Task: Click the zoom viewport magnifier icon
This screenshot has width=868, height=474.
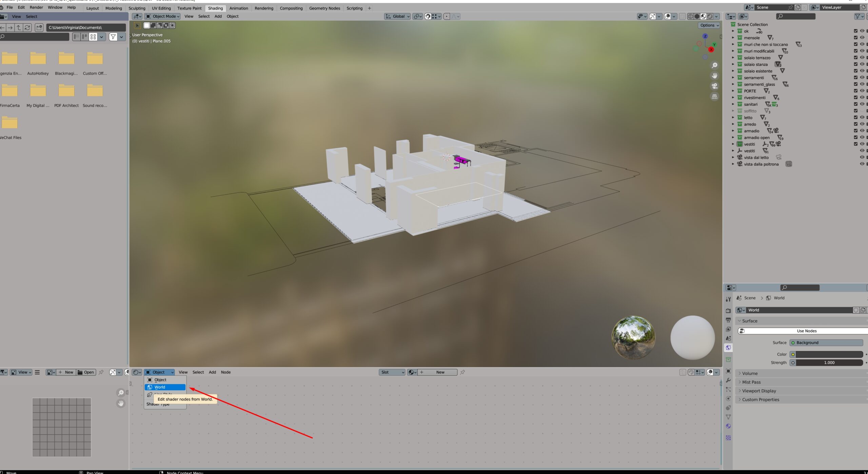Action: [714, 65]
